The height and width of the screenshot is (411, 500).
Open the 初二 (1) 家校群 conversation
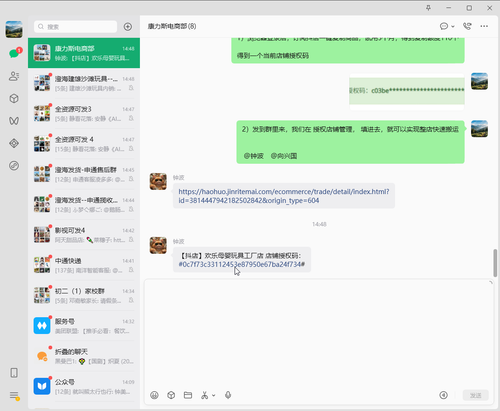(84, 296)
